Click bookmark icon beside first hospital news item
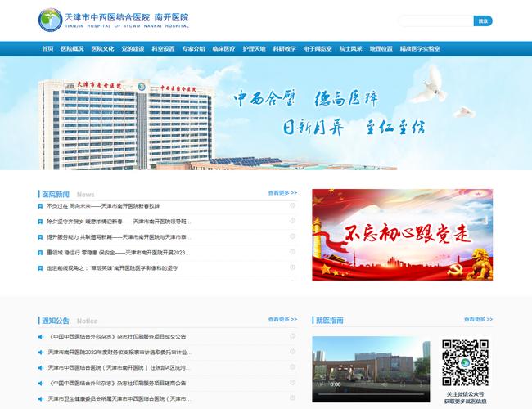Screen dimensions: 532x409 pyautogui.click(x=40, y=206)
